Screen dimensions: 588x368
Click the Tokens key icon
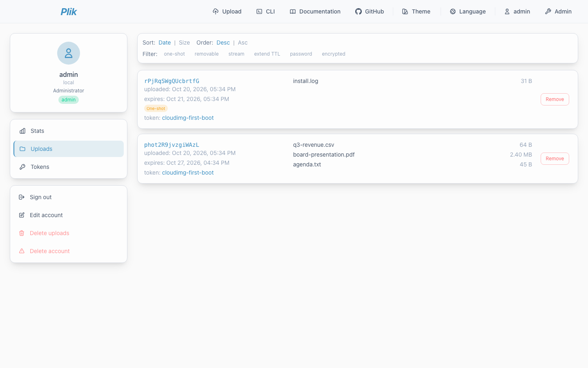pyautogui.click(x=22, y=167)
